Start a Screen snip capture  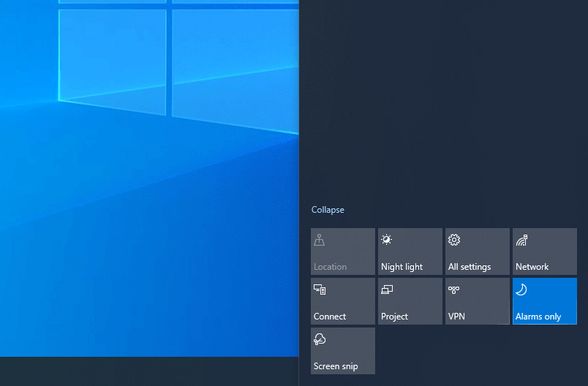343,351
